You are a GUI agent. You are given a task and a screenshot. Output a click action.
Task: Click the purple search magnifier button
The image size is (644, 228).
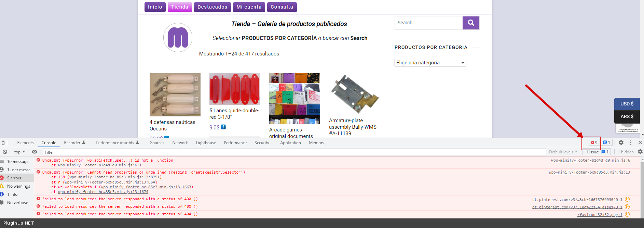[471, 23]
